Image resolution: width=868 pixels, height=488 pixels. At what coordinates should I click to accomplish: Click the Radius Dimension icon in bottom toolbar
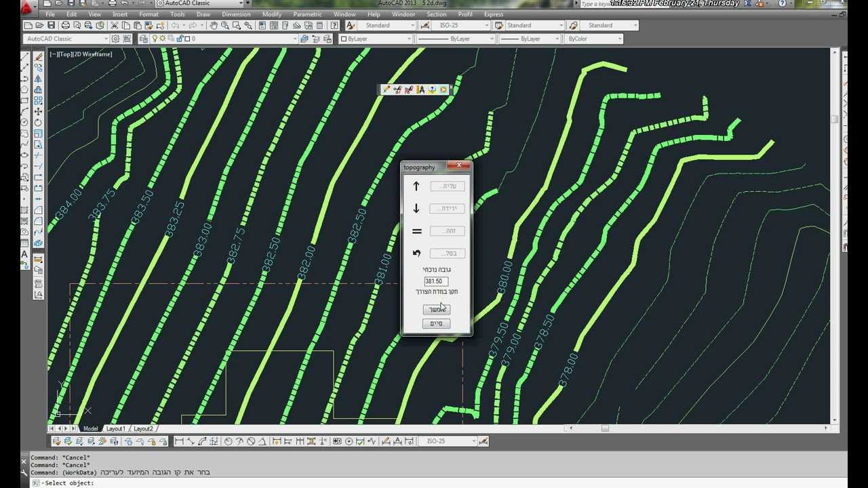click(x=228, y=441)
